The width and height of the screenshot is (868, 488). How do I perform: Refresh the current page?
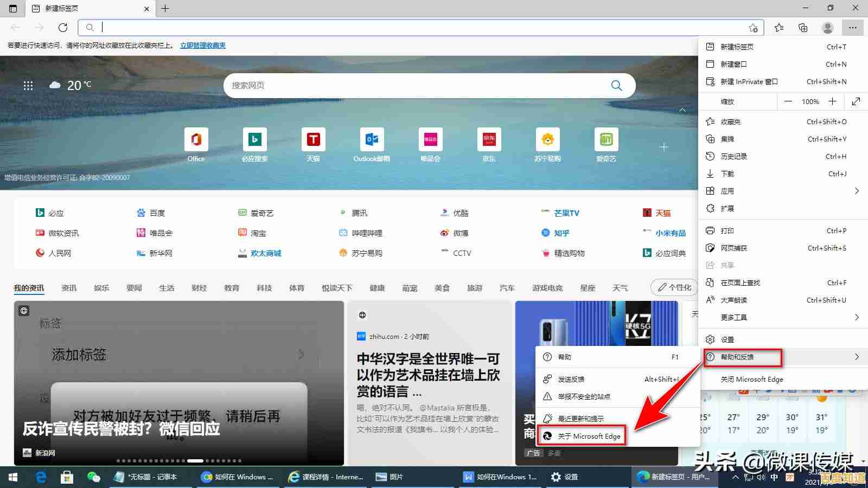click(62, 28)
